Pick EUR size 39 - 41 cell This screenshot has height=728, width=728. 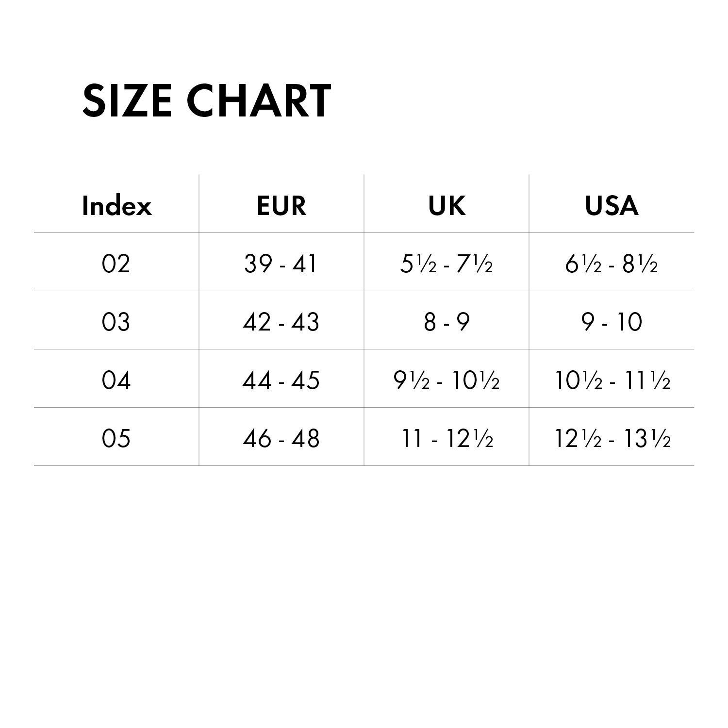pos(281,264)
